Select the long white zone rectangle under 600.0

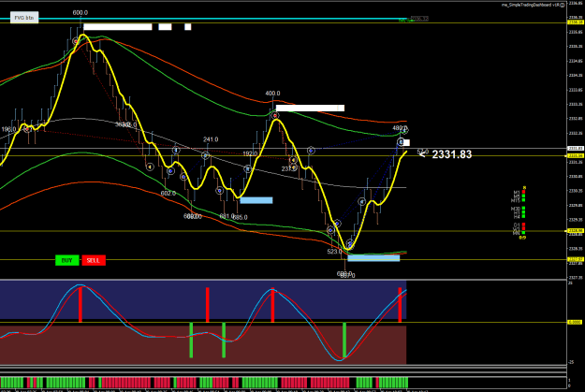[118, 27]
